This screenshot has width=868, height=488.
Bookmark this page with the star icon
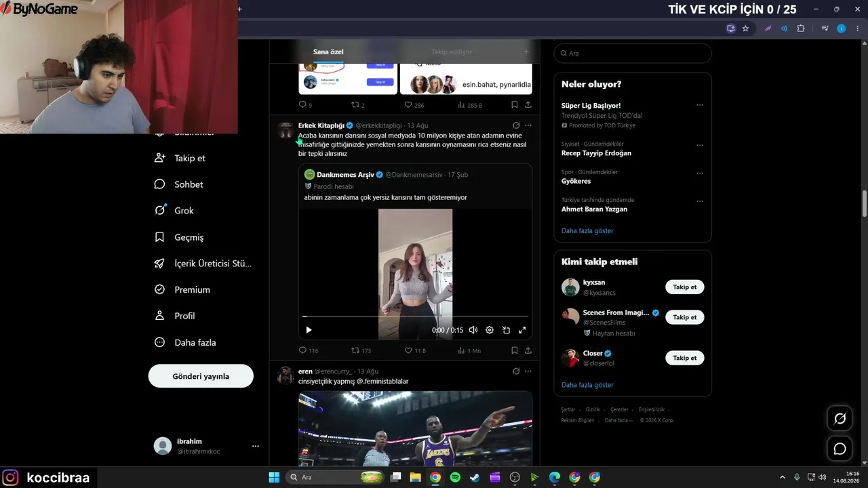coord(745,28)
